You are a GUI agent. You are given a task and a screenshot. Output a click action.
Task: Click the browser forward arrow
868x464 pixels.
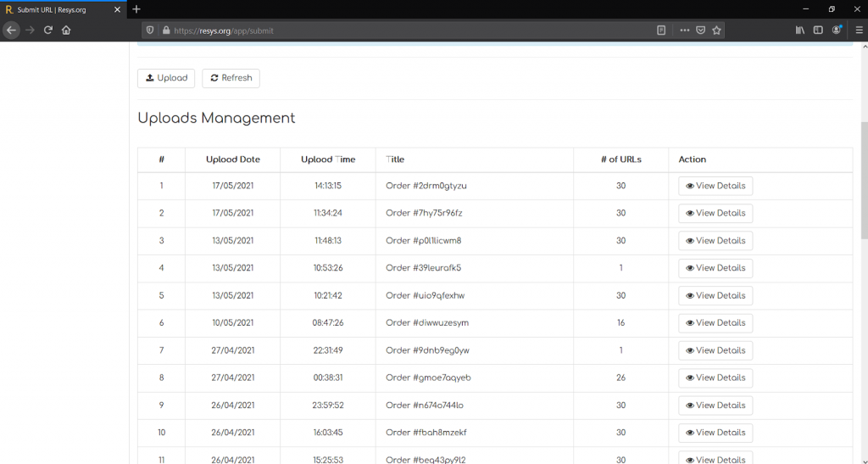(x=30, y=31)
